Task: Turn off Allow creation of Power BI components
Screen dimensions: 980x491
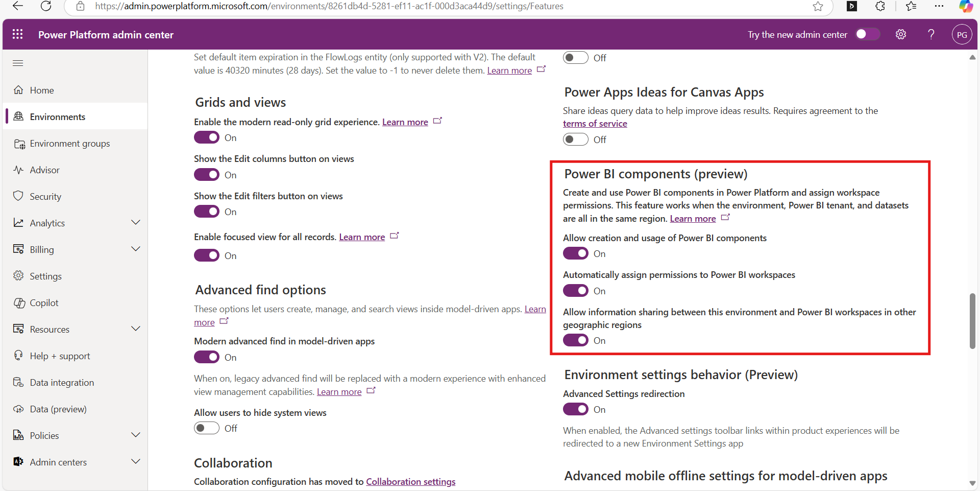Action: (x=575, y=253)
